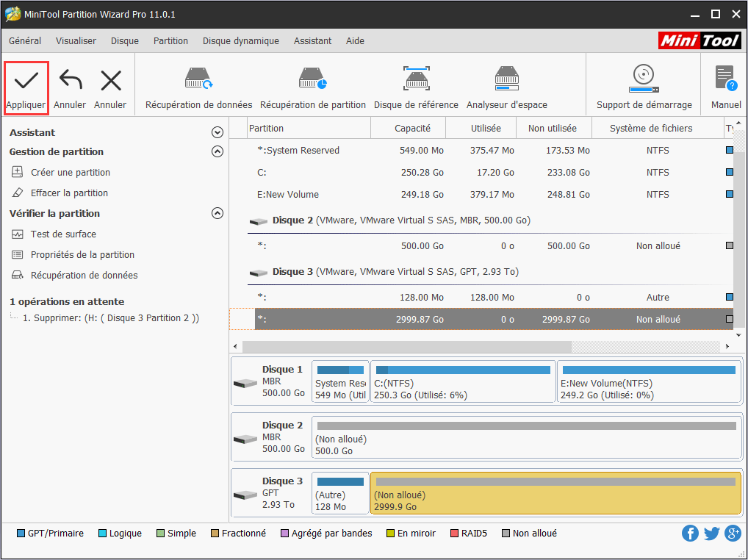Expand the Assistant section

(x=217, y=133)
